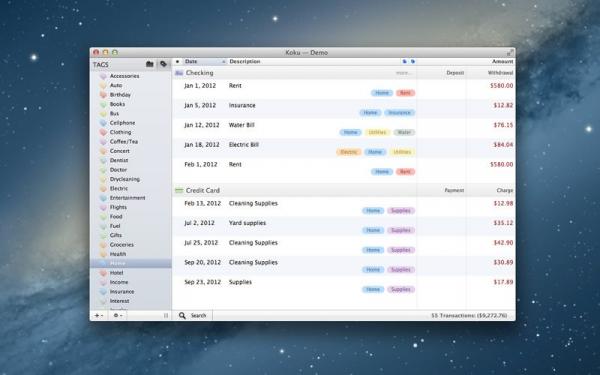
Task: Select the Groceries tag
Action: (x=122, y=245)
